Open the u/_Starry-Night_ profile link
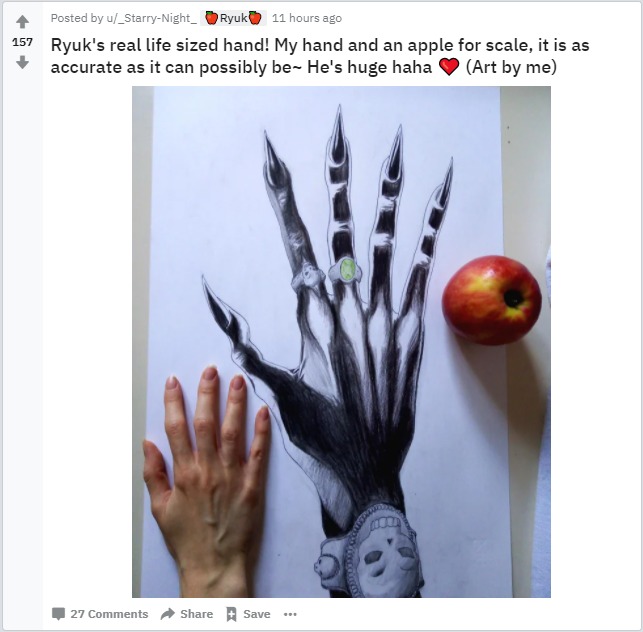The width and height of the screenshot is (643, 632). click(152, 18)
